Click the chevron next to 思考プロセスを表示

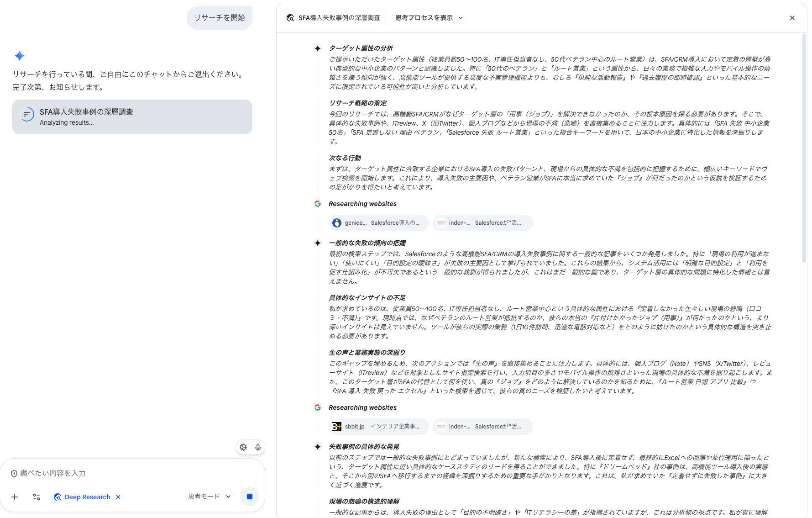coord(461,18)
